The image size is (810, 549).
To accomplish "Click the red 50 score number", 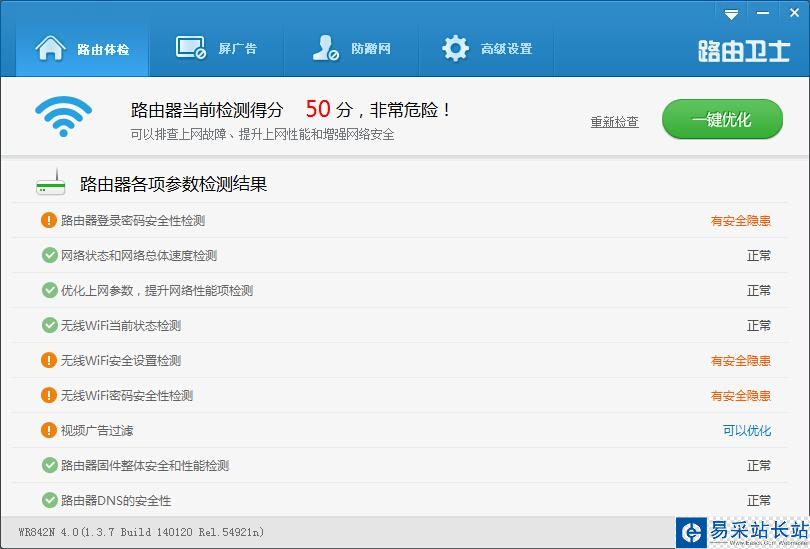I will pos(318,109).
